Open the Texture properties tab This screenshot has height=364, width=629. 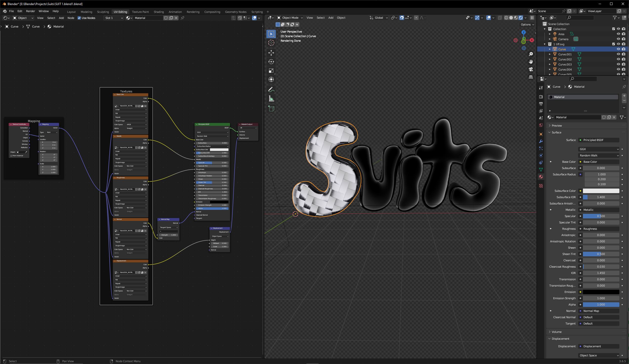[541, 186]
